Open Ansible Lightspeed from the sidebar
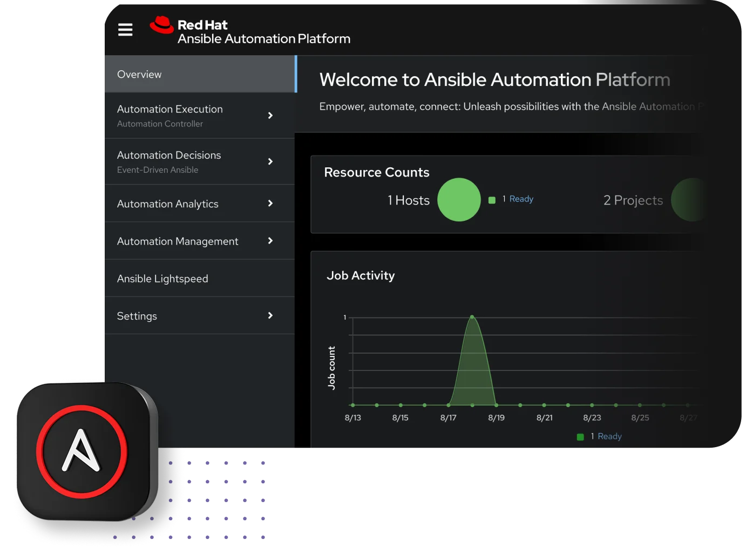This screenshot has height=560, width=746. point(162,278)
